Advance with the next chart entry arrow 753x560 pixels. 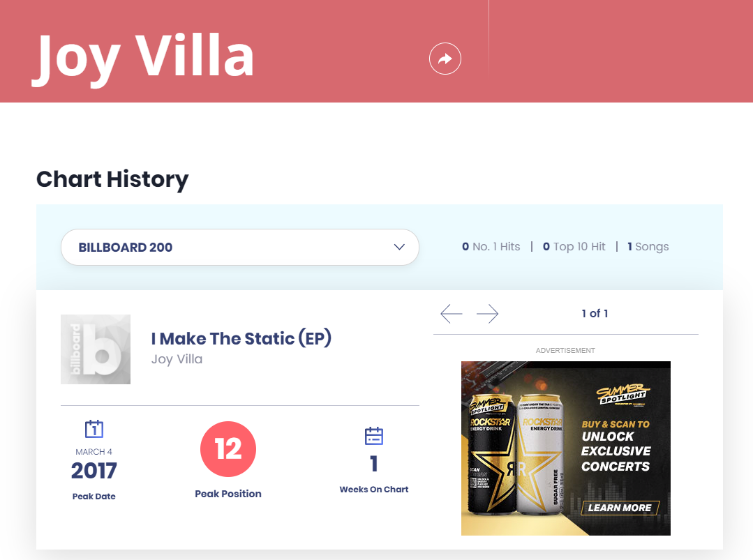pyautogui.click(x=488, y=314)
